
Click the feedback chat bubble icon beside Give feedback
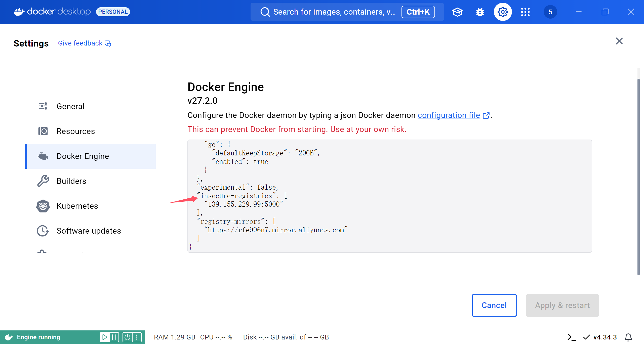coord(108,44)
